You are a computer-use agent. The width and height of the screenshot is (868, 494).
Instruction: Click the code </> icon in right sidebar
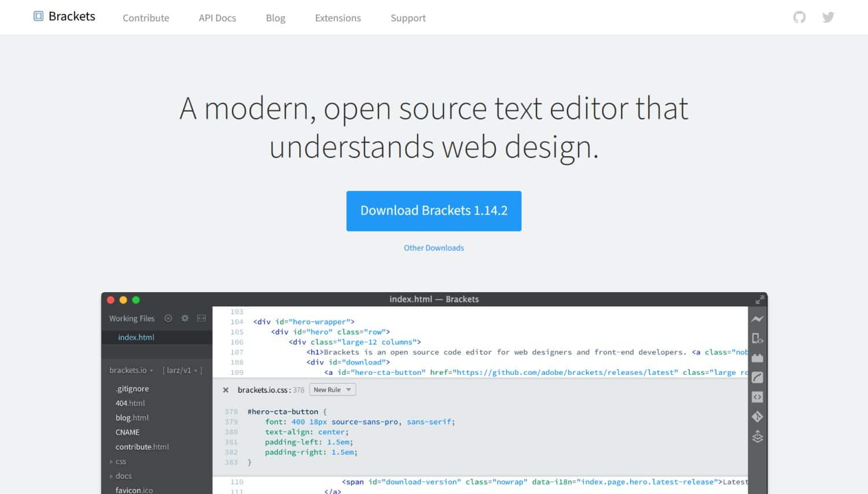tap(757, 396)
